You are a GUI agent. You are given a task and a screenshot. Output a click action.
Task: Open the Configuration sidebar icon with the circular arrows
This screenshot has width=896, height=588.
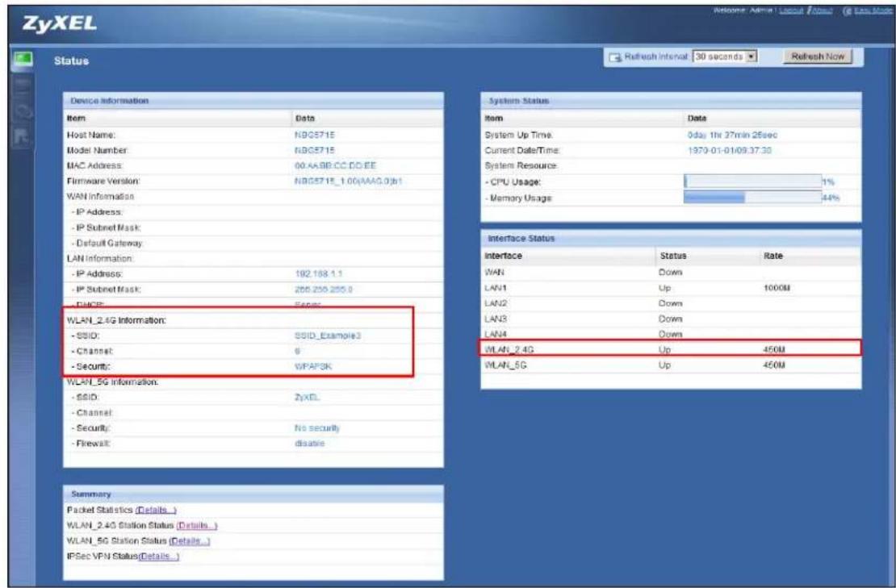coord(23,111)
